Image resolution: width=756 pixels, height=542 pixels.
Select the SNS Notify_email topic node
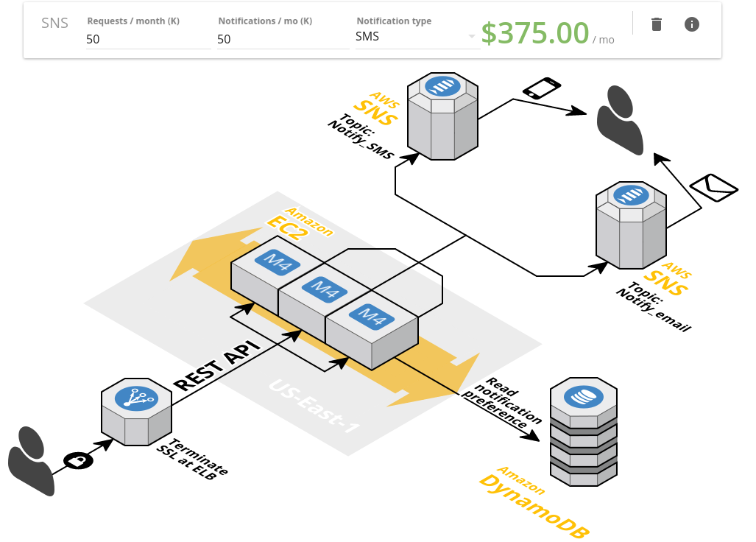(x=631, y=225)
